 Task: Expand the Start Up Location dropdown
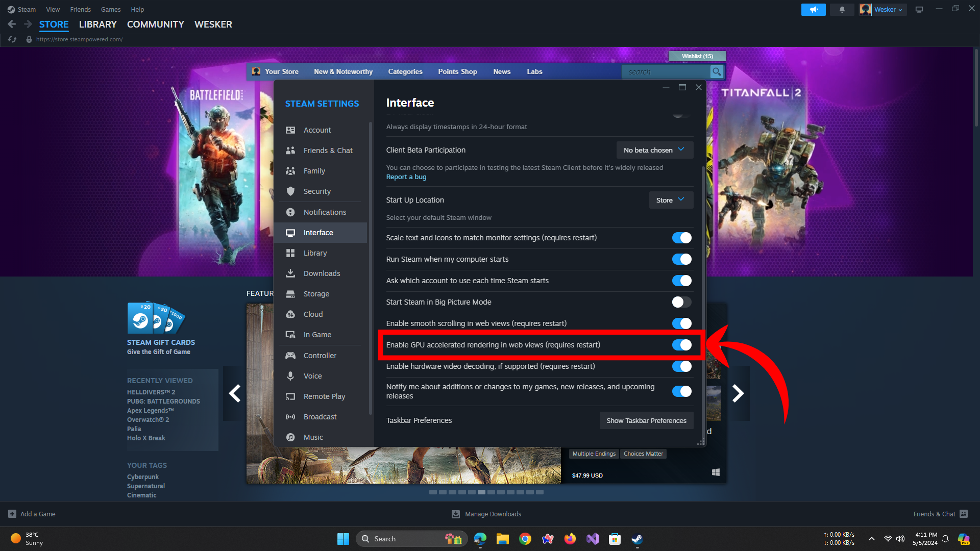pyautogui.click(x=671, y=200)
